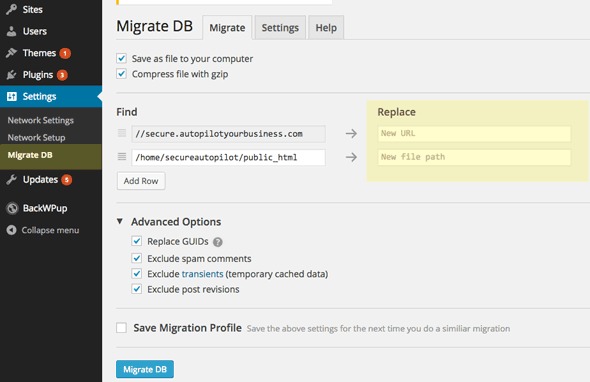The width and height of the screenshot is (590, 382).
Task: Follow the transients link
Action: pyautogui.click(x=202, y=274)
